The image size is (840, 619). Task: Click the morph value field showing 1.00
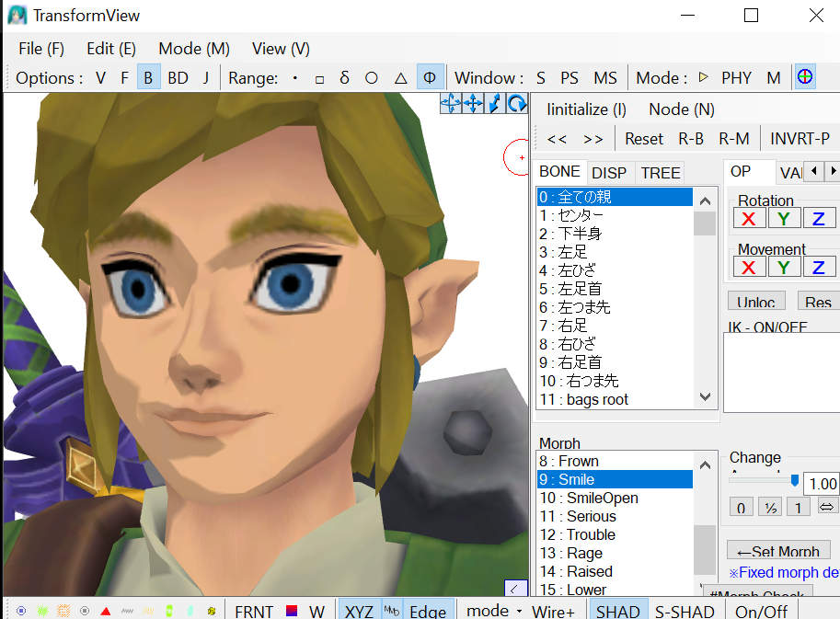pyautogui.click(x=822, y=484)
